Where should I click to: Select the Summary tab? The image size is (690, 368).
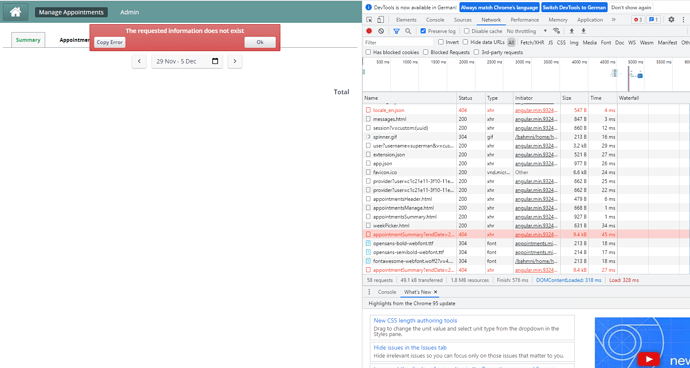[28, 40]
